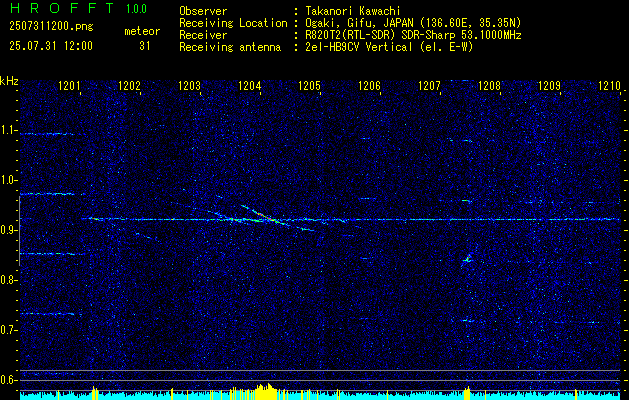Click the 1208 time marker

click(x=489, y=86)
